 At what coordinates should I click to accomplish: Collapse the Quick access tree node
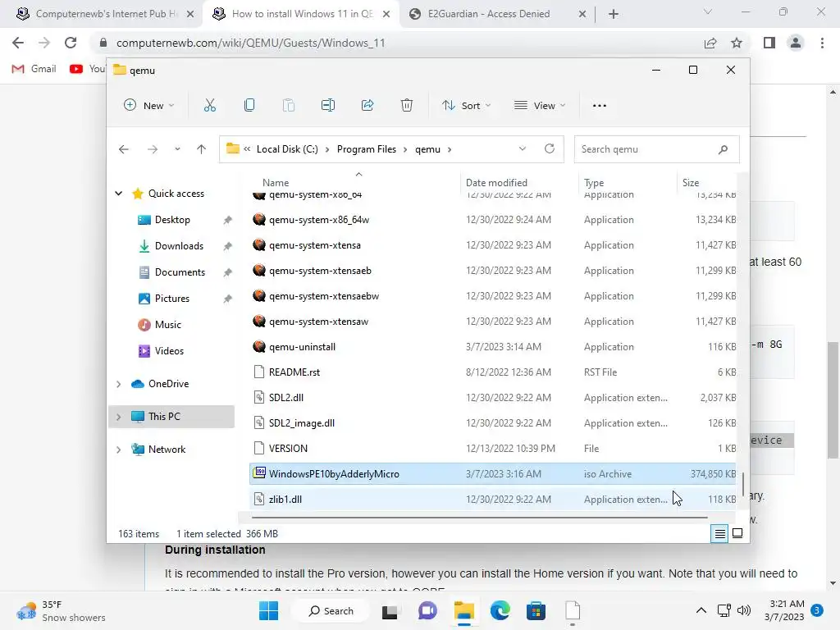pos(119,194)
